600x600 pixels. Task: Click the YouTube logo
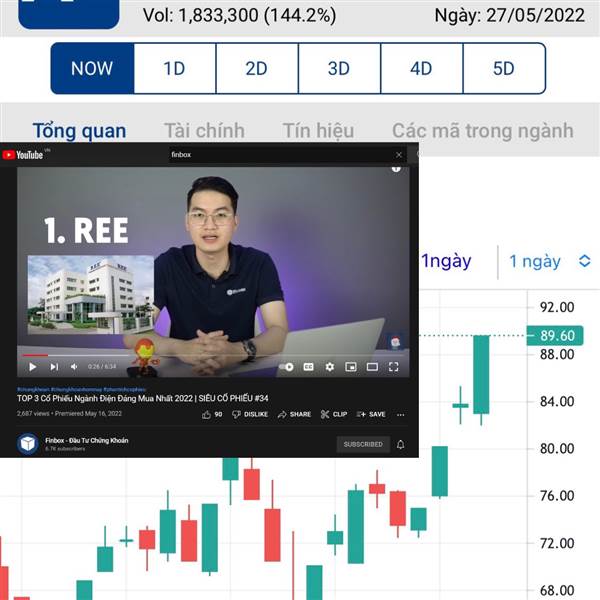23,155
